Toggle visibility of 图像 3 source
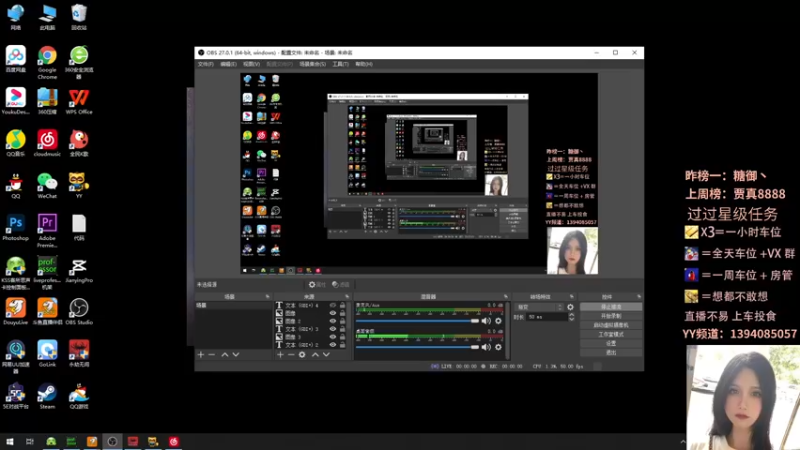 coord(333,337)
